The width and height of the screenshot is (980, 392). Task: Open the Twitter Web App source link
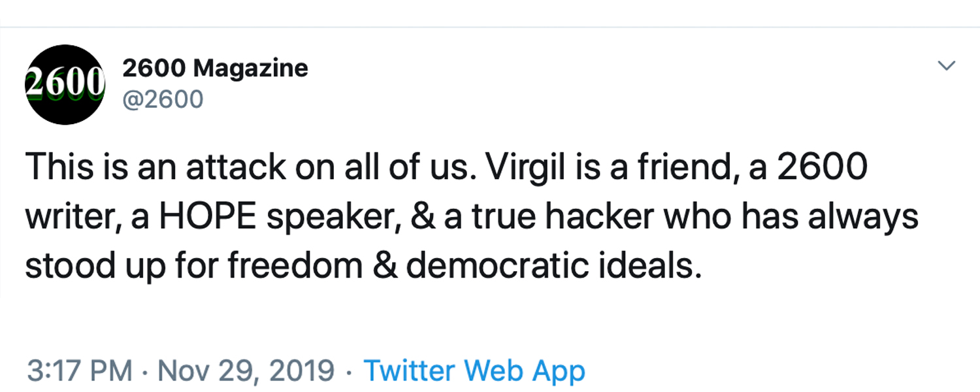pos(474,371)
